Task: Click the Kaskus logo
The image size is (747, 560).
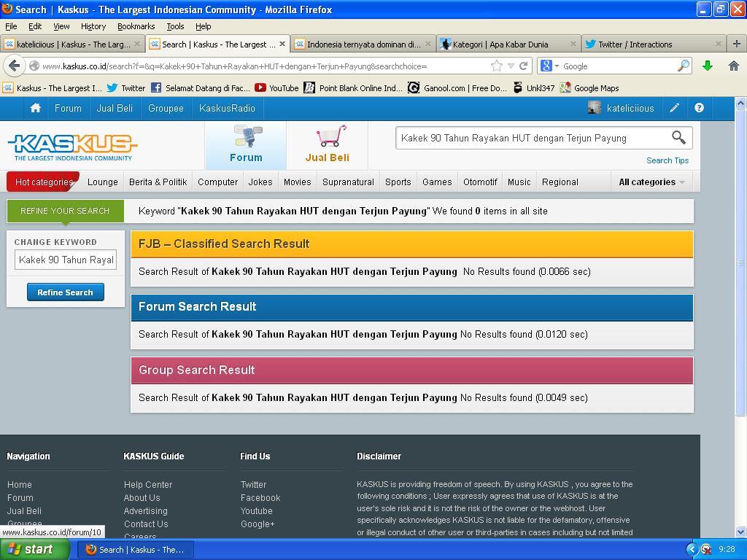Action: click(x=72, y=147)
